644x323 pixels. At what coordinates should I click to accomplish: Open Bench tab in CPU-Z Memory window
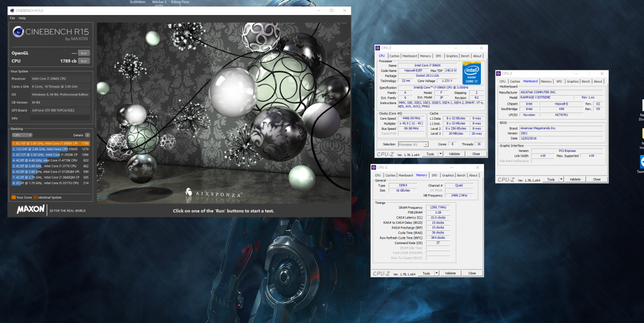pyautogui.click(x=462, y=175)
